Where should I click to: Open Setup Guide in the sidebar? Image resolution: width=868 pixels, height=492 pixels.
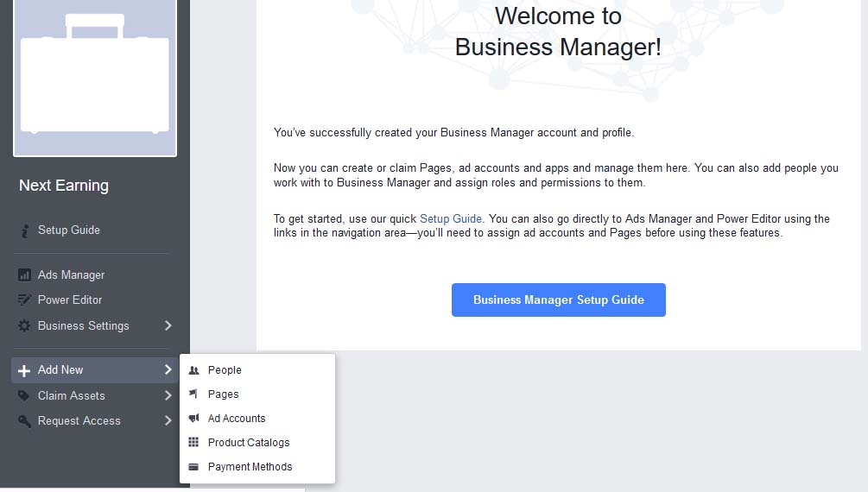68,230
